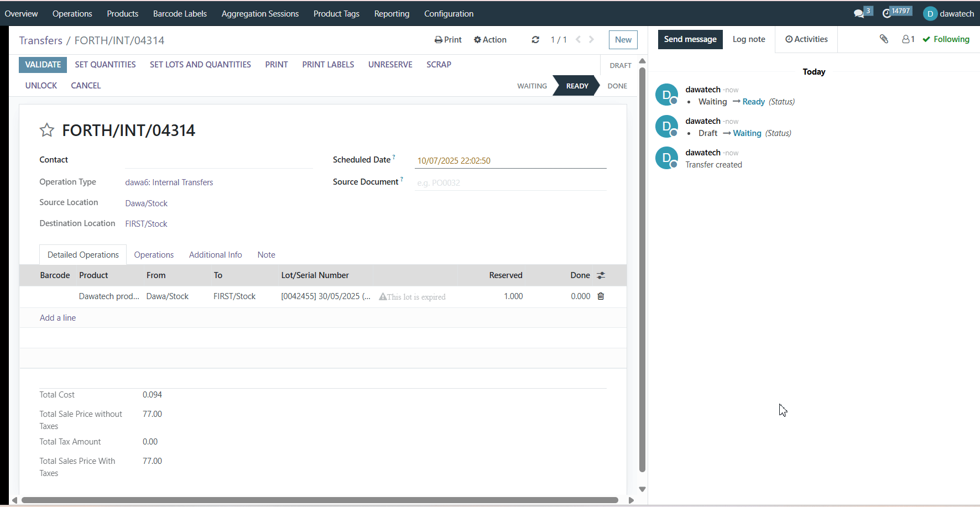This screenshot has width=980, height=507.
Task: Click Print Labels button
Action: coord(328,65)
